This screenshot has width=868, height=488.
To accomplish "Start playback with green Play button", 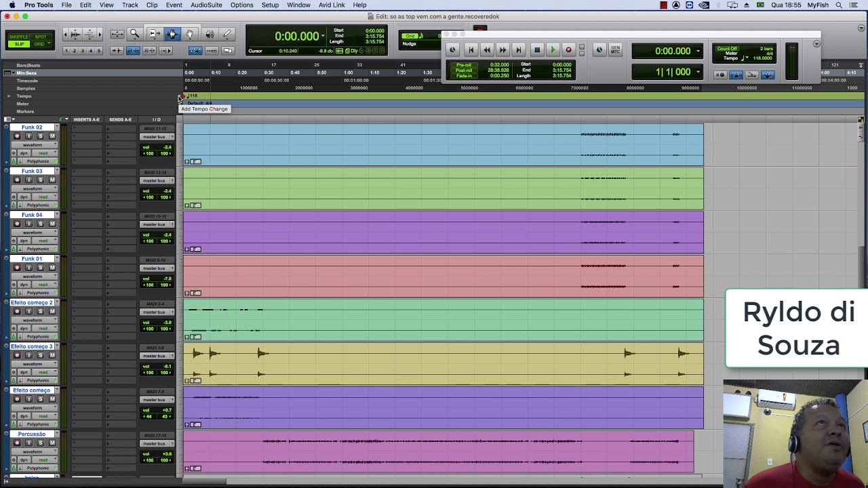I will click(553, 49).
